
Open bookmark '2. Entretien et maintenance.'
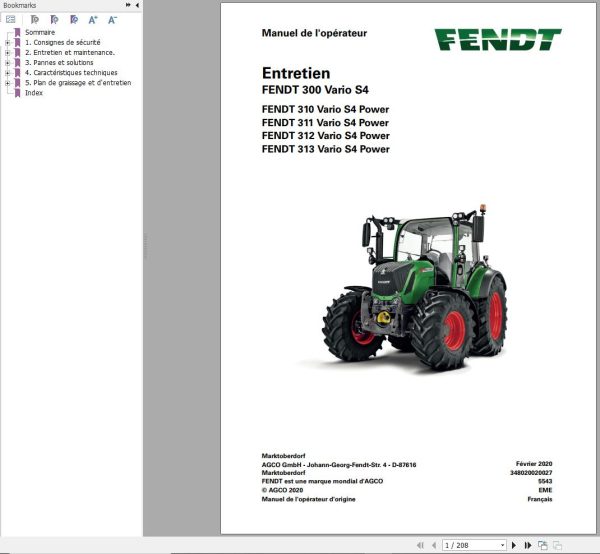click(x=70, y=52)
